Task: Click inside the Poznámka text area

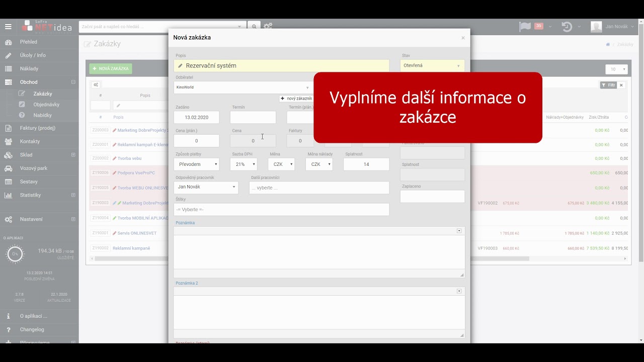Action: 319,252
